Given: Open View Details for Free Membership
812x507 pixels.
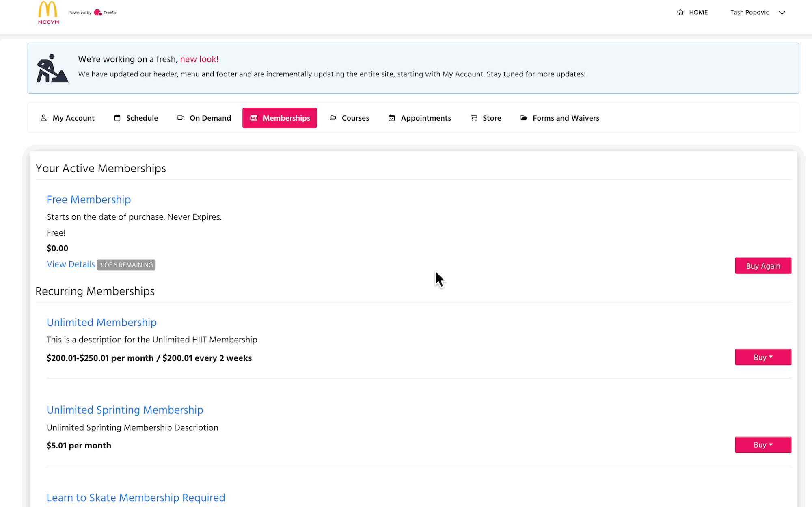Looking at the screenshot, I should [x=71, y=264].
